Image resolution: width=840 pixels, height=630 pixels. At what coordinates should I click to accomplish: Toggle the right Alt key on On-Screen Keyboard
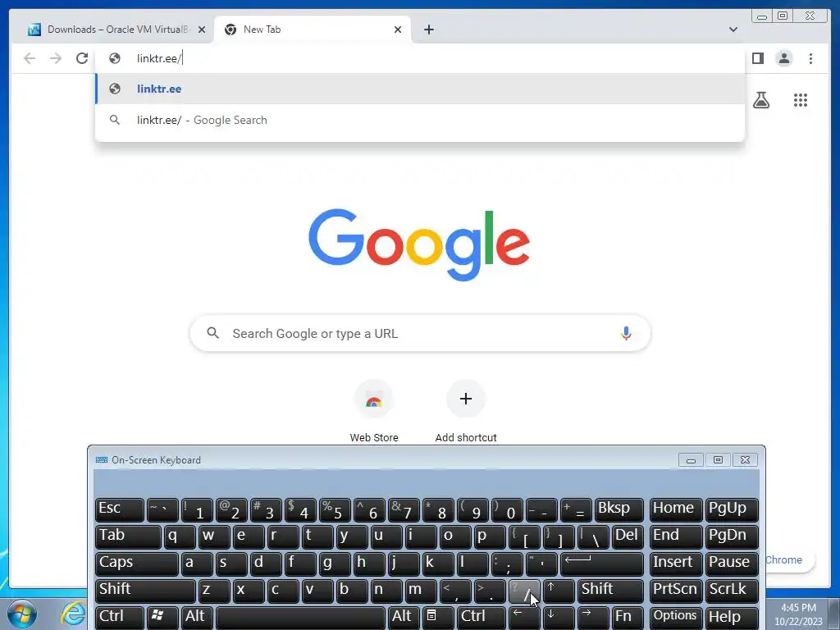click(404, 618)
